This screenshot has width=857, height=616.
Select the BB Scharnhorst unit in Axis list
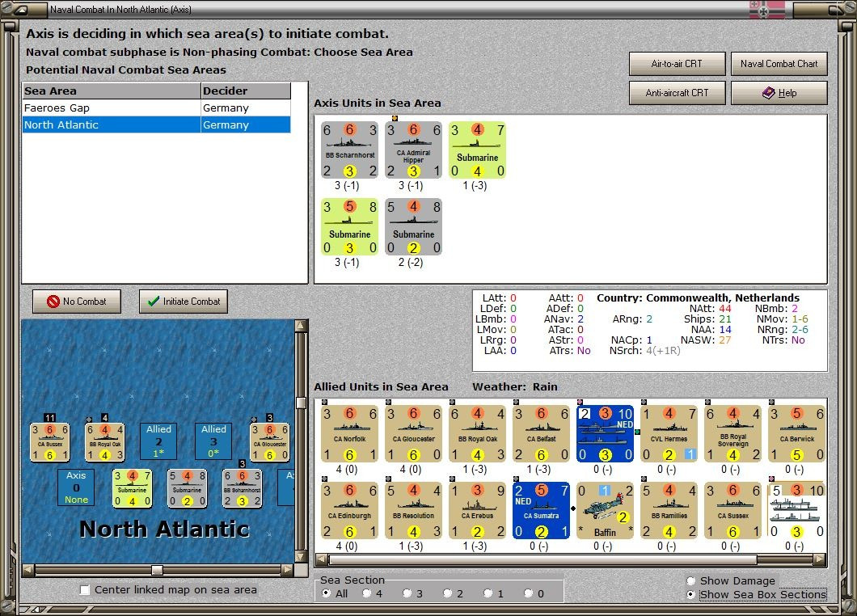click(x=350, y=150)
